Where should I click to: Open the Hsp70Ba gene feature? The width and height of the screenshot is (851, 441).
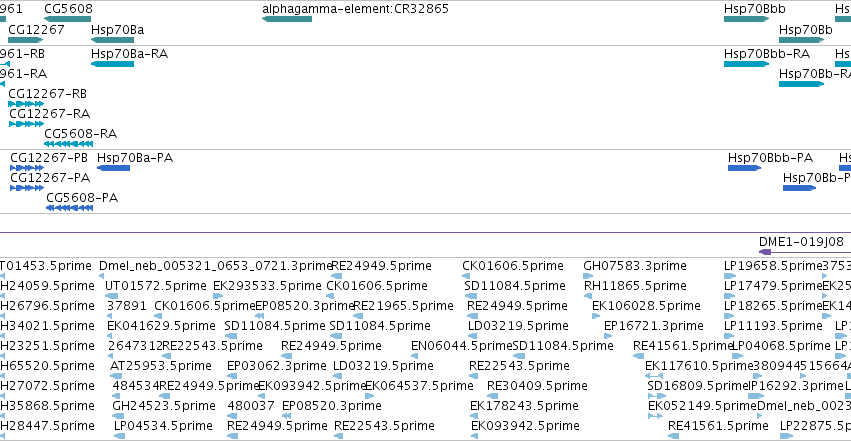pos(118,29)
